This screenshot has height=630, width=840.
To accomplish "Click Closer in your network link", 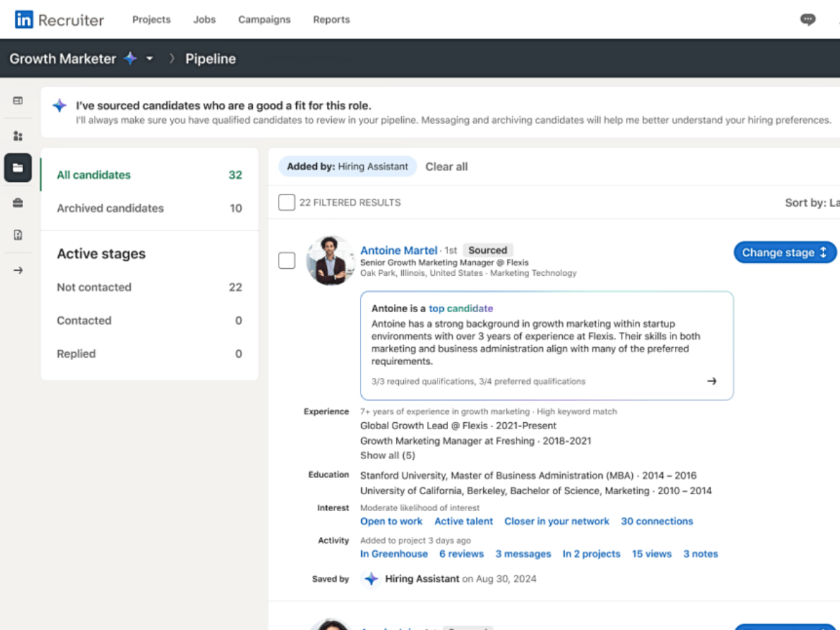I will point(557,521).
